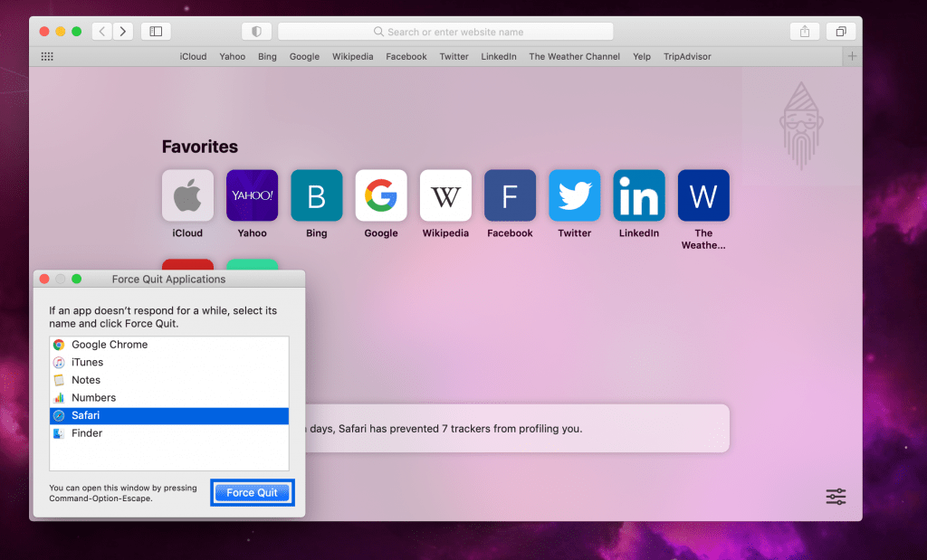Open the Twitter favorite tile
Image resolution: width=927 pixels, height=560 pixels.
575,195
